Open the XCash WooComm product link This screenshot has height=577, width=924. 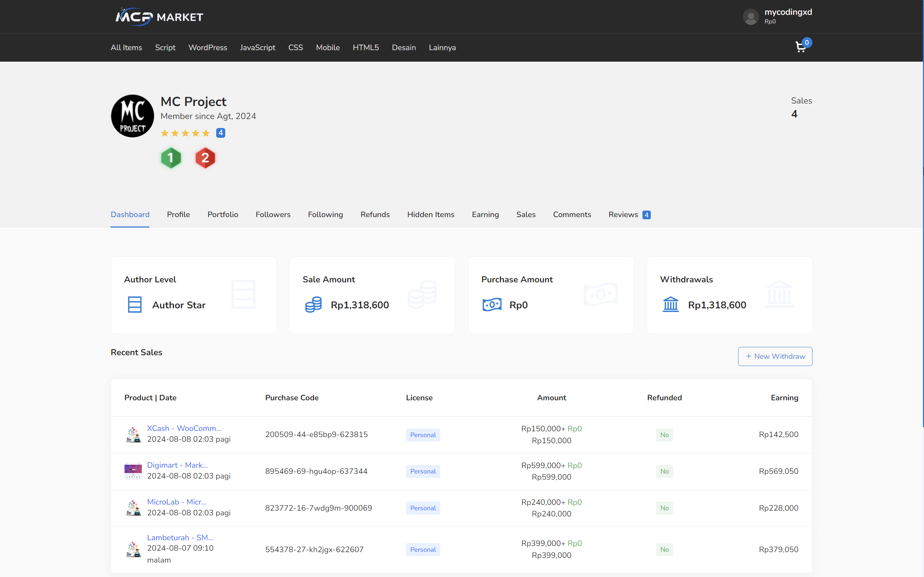click(184, 428)
